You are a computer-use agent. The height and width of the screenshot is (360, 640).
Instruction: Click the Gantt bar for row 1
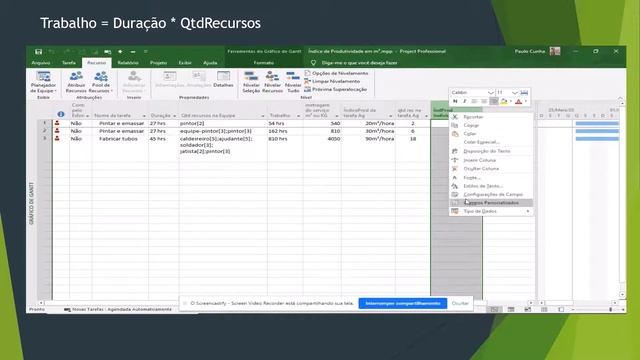click(x=597, y=123)
